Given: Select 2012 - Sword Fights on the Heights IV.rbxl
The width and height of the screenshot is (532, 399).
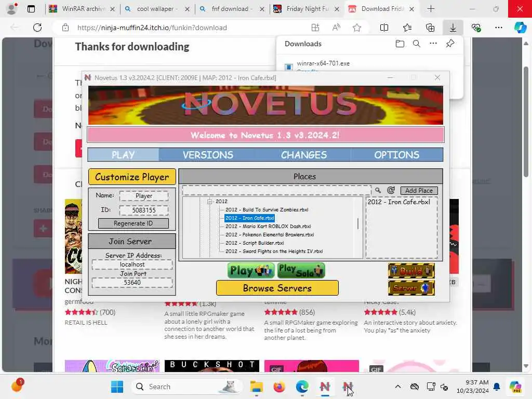Looking at the screenshot, I should pos(274,251).
